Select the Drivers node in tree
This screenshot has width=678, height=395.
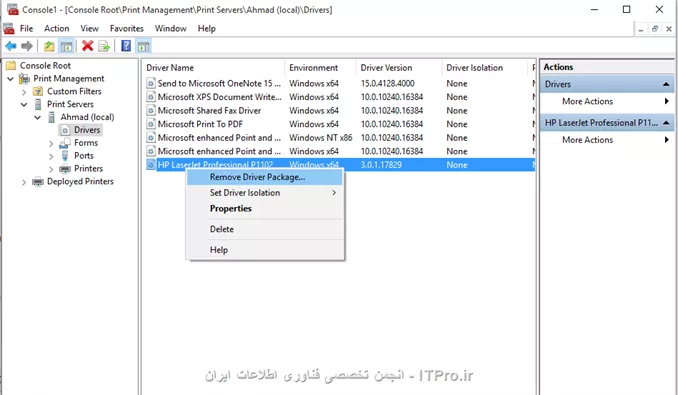(87, 130)
